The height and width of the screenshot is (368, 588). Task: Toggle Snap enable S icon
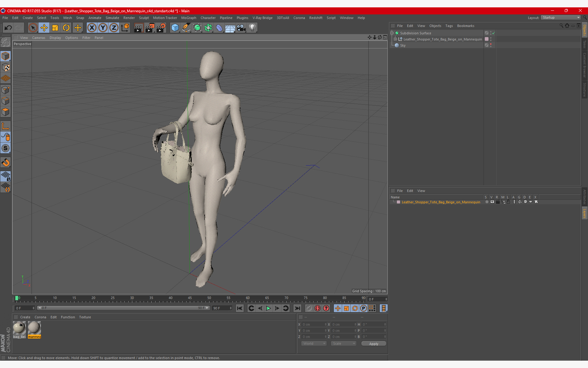coord(6,148)
